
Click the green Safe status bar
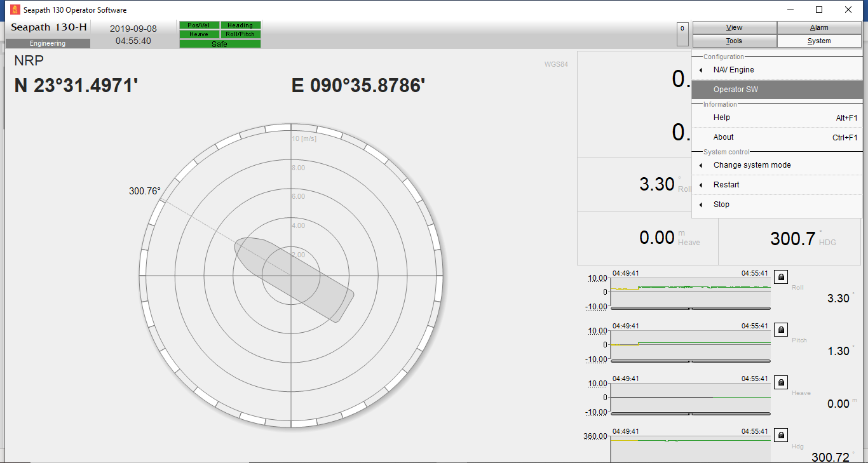tap(220, 44)
